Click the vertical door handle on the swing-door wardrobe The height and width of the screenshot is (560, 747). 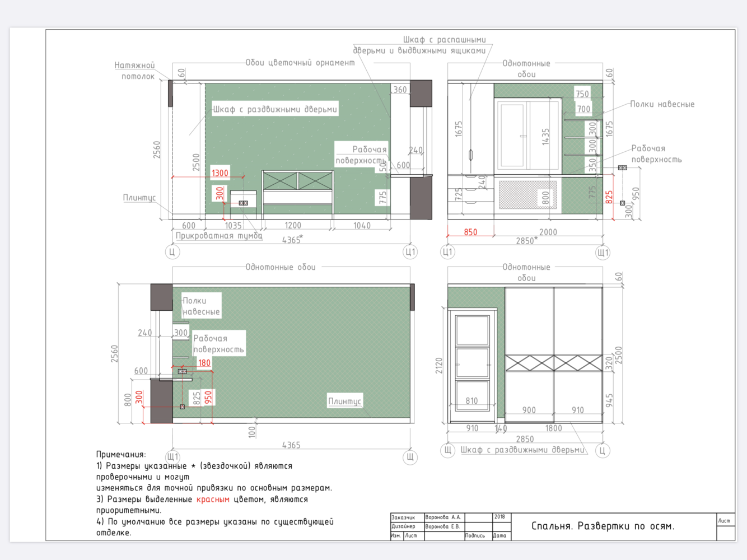[471, 155]
